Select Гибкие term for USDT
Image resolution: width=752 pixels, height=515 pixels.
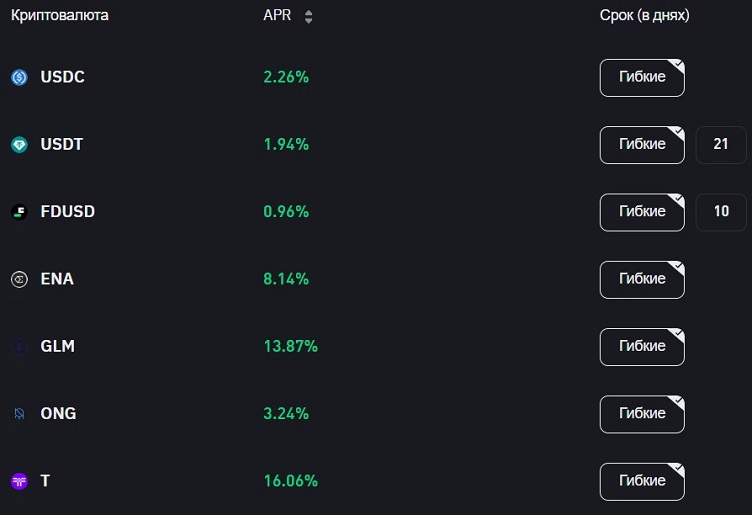642,145
